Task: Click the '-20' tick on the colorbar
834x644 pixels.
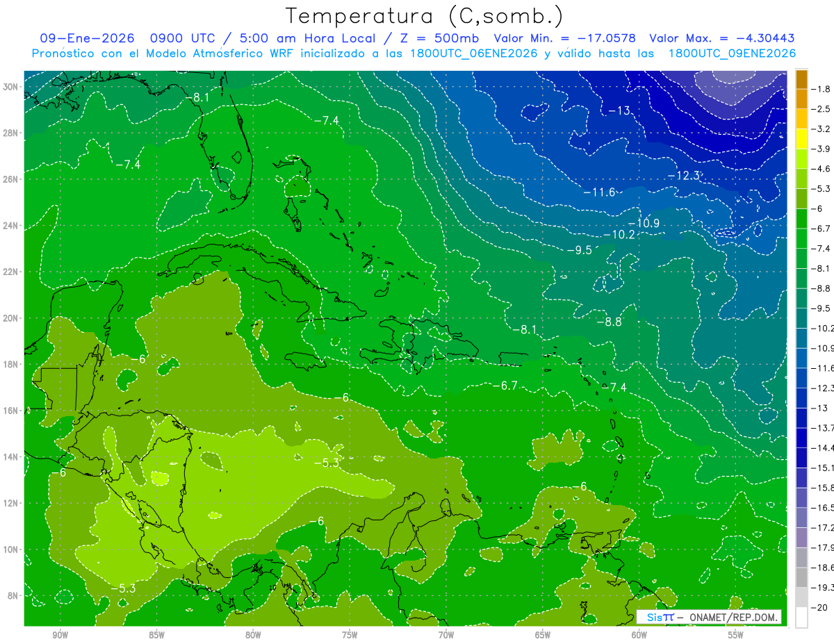Action: [819, 607]
